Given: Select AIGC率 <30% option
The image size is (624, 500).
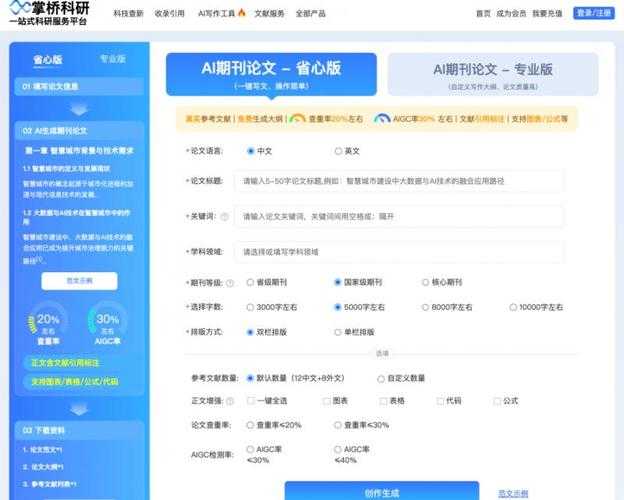Looking at the screenshot, I should click(250, 449).
